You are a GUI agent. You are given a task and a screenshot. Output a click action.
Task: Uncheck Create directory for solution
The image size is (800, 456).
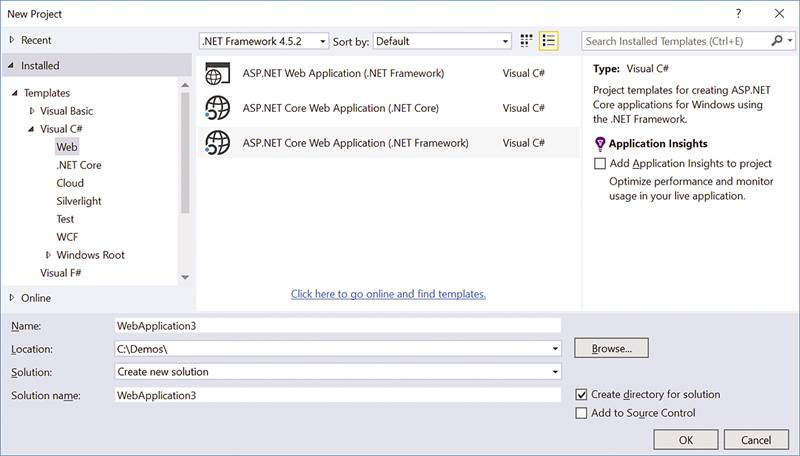[582, 395]
